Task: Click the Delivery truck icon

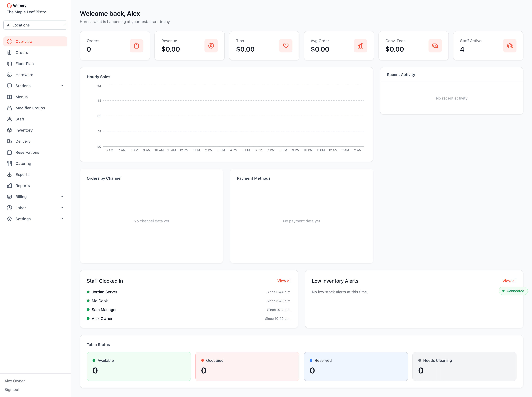Action: pos(9,141)
